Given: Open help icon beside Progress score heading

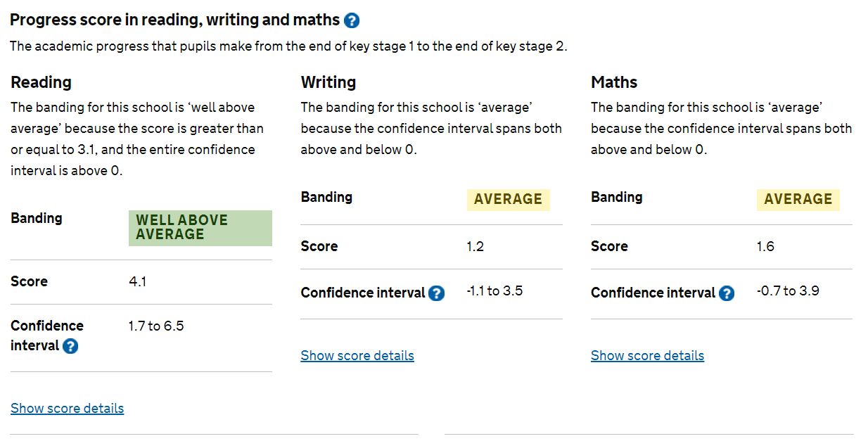Looking at the screenshot, I should click(x=352, y=21).
